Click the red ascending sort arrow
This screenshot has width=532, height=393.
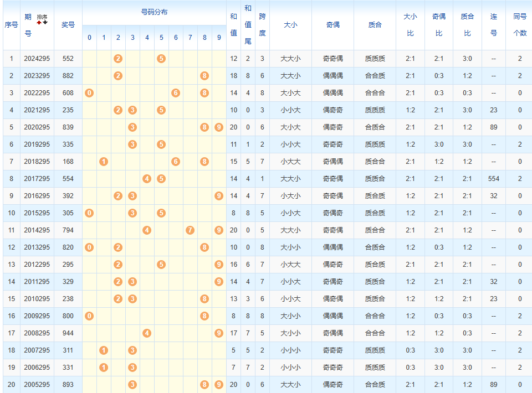(x=39, y=23)
